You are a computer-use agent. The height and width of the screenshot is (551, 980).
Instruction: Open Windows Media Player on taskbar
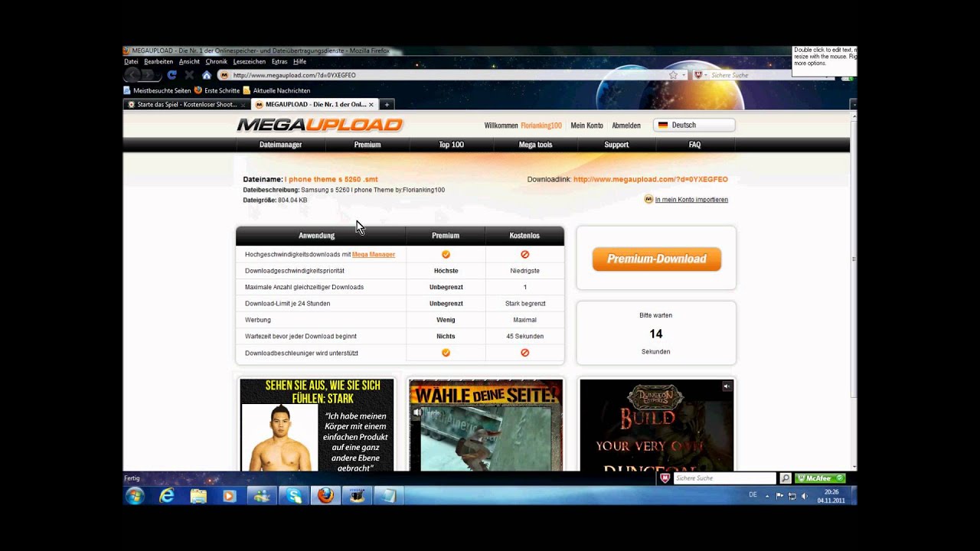tap(230, 496)
